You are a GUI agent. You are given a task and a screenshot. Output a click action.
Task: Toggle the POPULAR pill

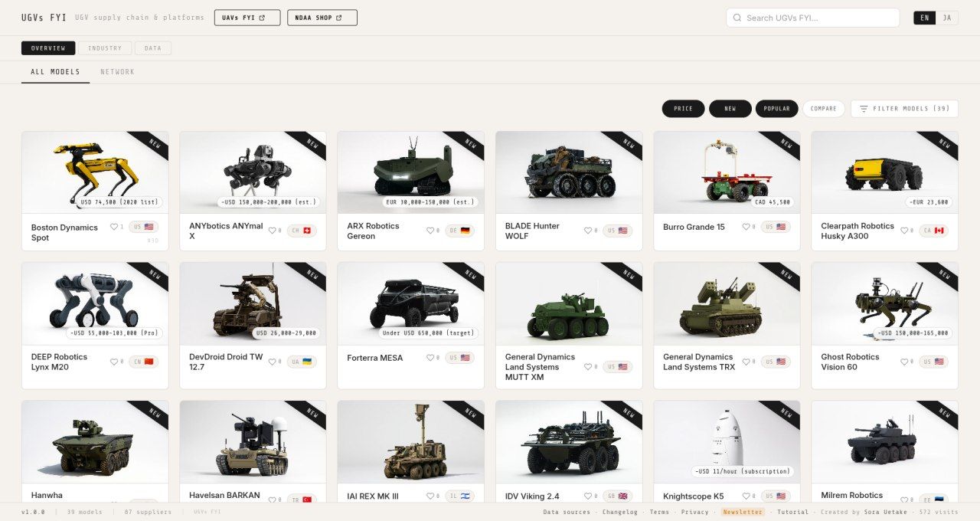(776, 109)
